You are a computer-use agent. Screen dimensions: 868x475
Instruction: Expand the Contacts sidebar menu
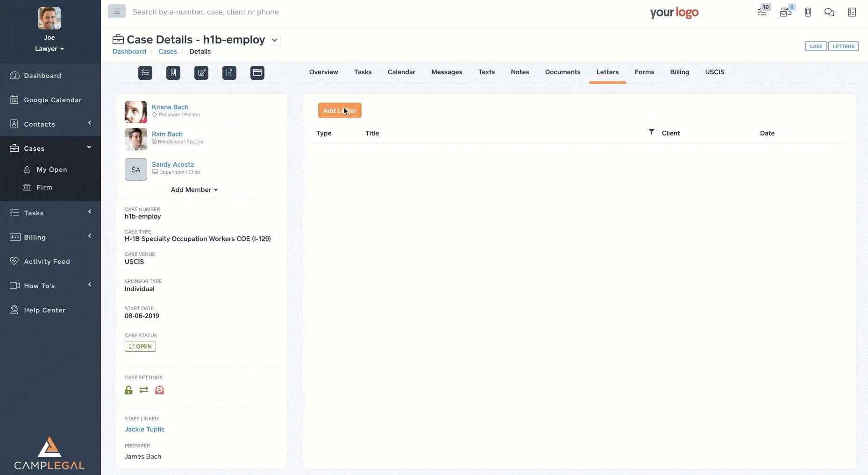coord(50,124)
